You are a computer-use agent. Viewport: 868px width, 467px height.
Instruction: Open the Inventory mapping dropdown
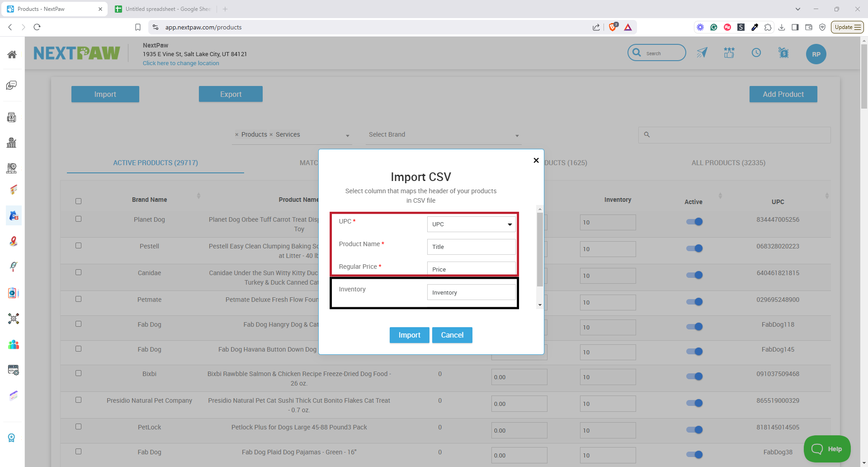coord(472,292)
